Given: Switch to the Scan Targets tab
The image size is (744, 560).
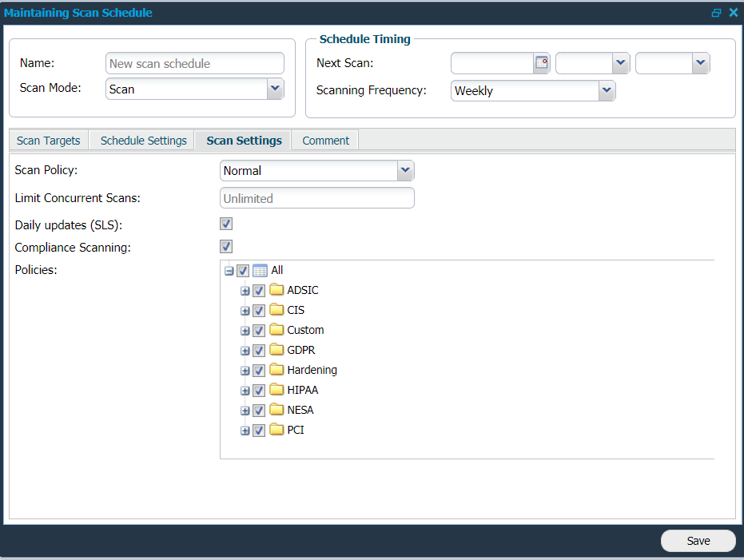Looking at the screenshot, I should [x=48, y=140].
